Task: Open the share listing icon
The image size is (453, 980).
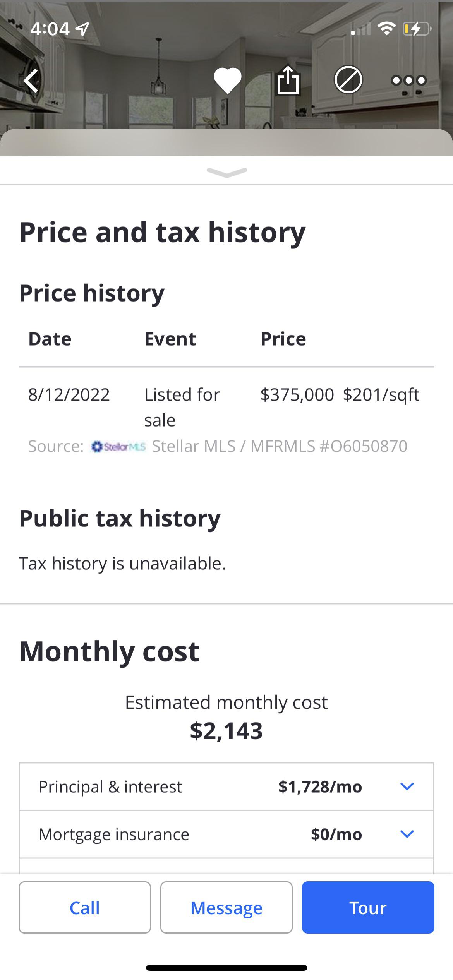Action: tap(288, 81)
